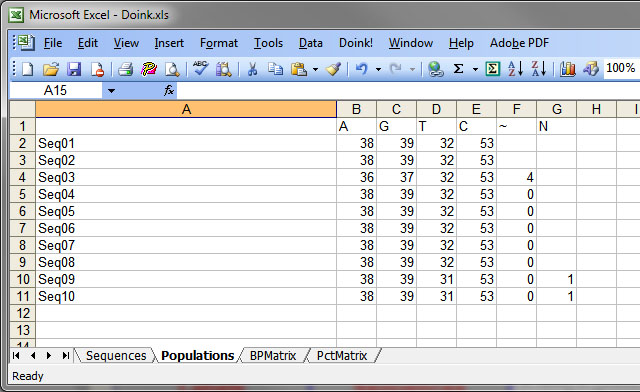This screenshot has width=640, height=392.
Task: Open the Insert menu
Action: tap(169, 43)
